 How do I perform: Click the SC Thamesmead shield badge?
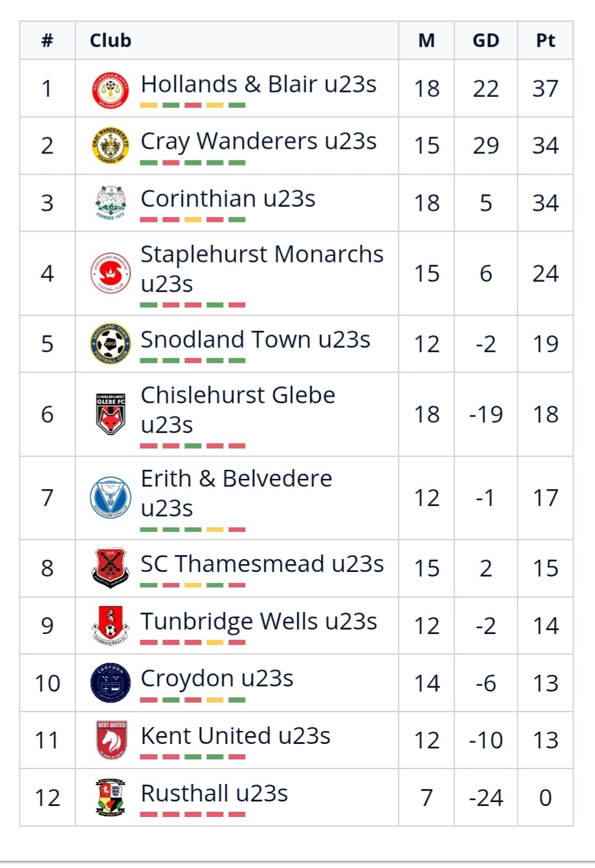point(111,568)
